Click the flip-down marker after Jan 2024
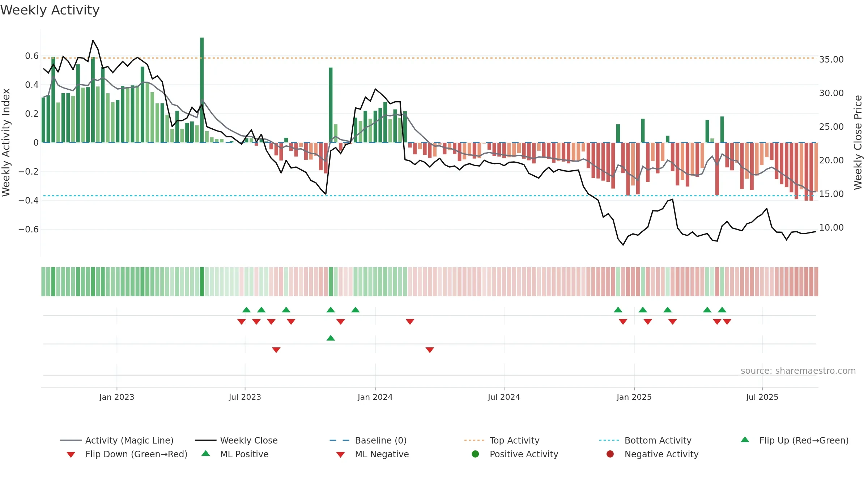868x488 pixels. [410, 322]
